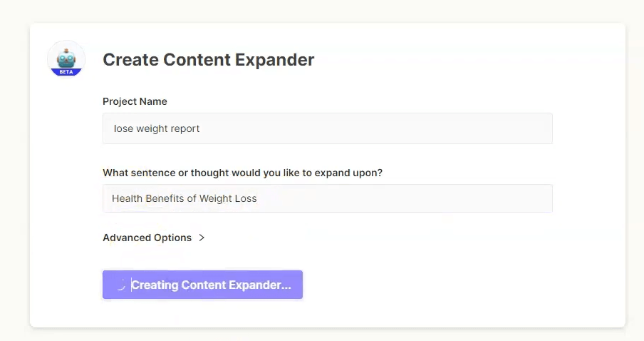Click the Creating Content Expander button

point(202,285)
